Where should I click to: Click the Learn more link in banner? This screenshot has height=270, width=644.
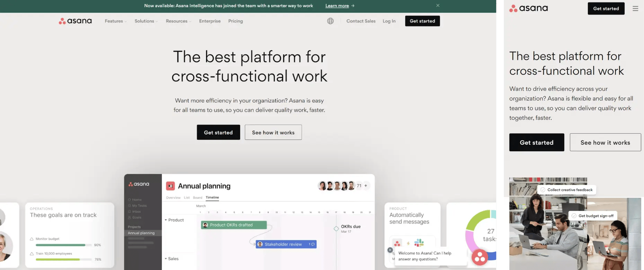pyautogui.click(x=337, y=6)
